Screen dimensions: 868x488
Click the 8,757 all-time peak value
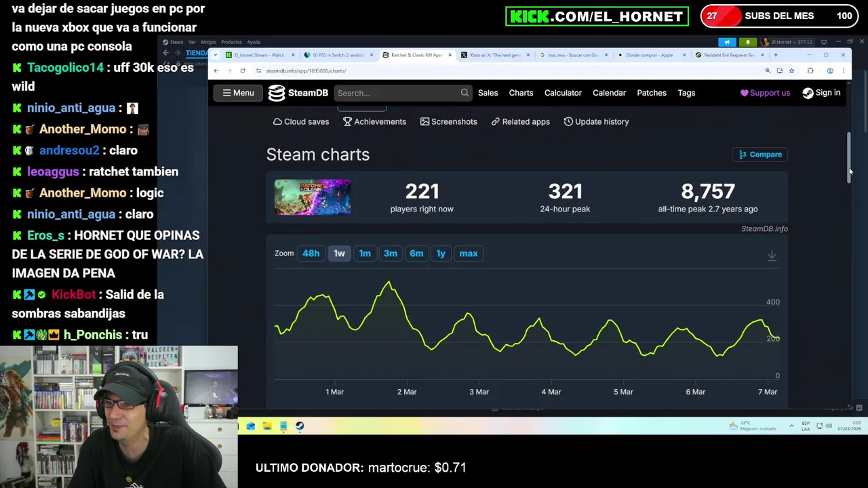(708, 191)
